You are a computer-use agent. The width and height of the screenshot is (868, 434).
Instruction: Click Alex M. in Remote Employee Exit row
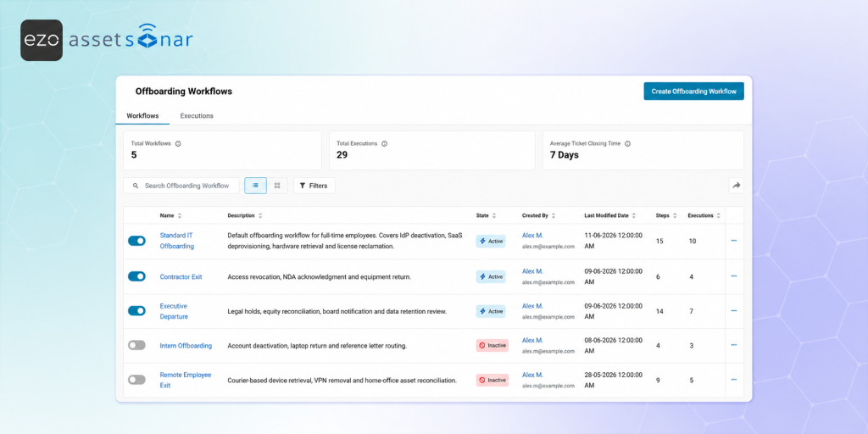[x=532, y=375]
